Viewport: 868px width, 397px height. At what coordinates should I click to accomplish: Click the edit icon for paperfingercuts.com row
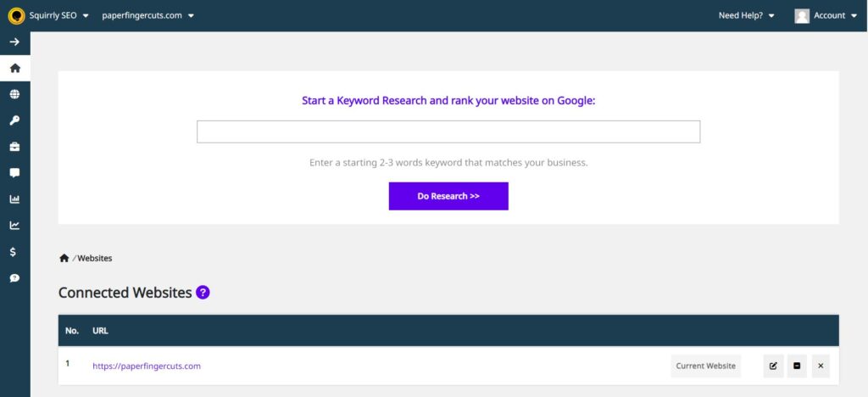[773, 366]
